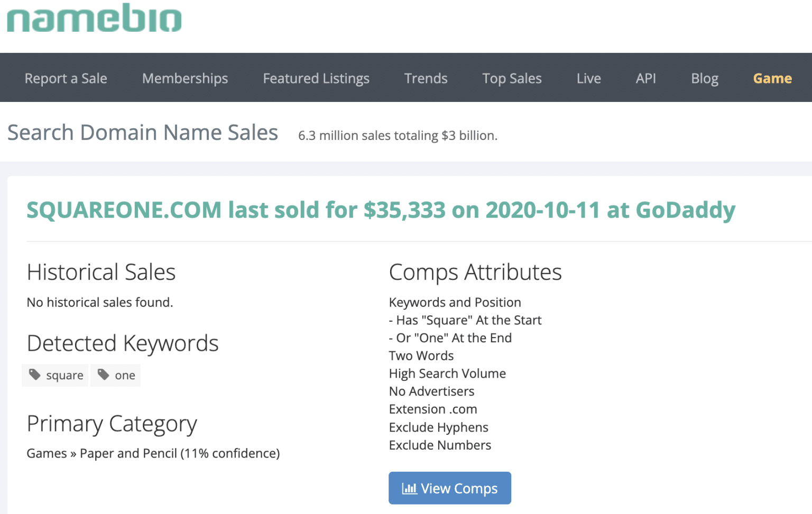This screenshot has height=514, width=812.
Task: Click the Search Domain Name Sales heading
Action: 143,133
